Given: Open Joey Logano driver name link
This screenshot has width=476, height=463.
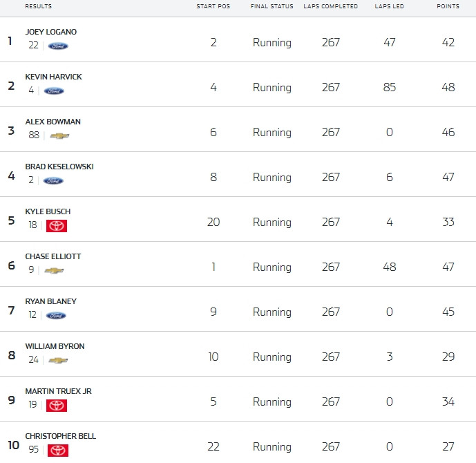Looking at the screenshot, I should [50, 32].
